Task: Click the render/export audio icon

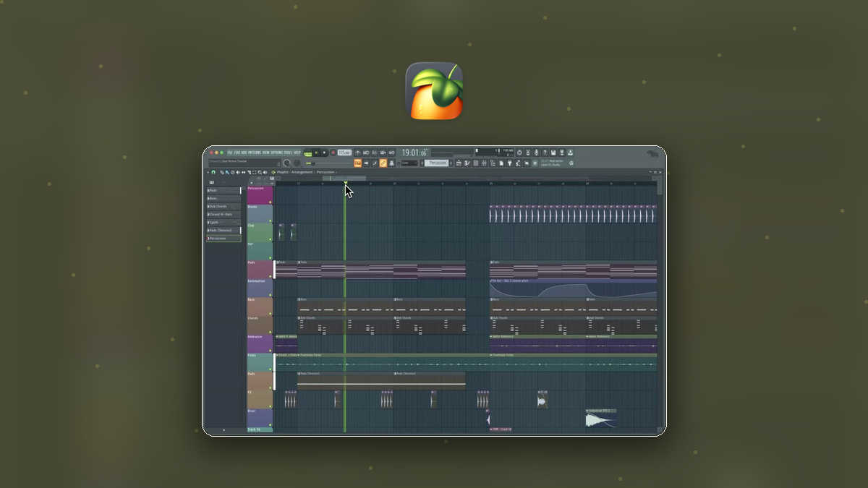Action: (x=562, y=153)
